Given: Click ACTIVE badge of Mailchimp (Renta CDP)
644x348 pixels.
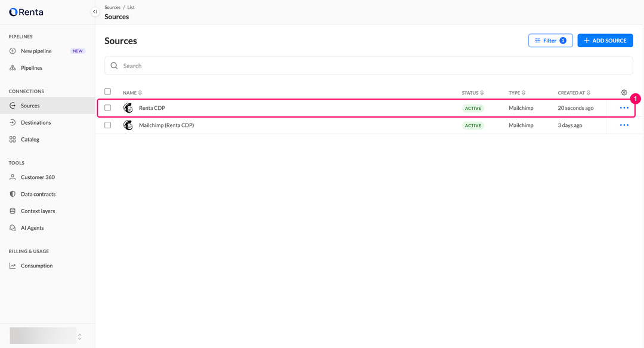Looking at the screenshot, I should click(x=473, y=125).
